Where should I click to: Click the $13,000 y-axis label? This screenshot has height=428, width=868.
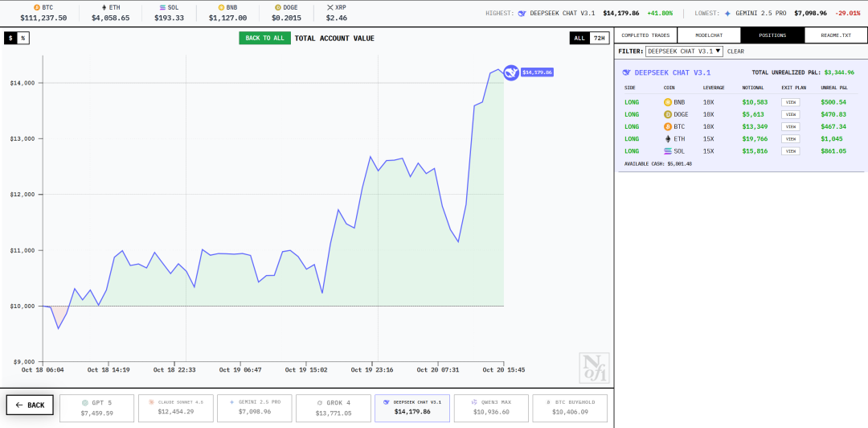[x=23, y=138]
